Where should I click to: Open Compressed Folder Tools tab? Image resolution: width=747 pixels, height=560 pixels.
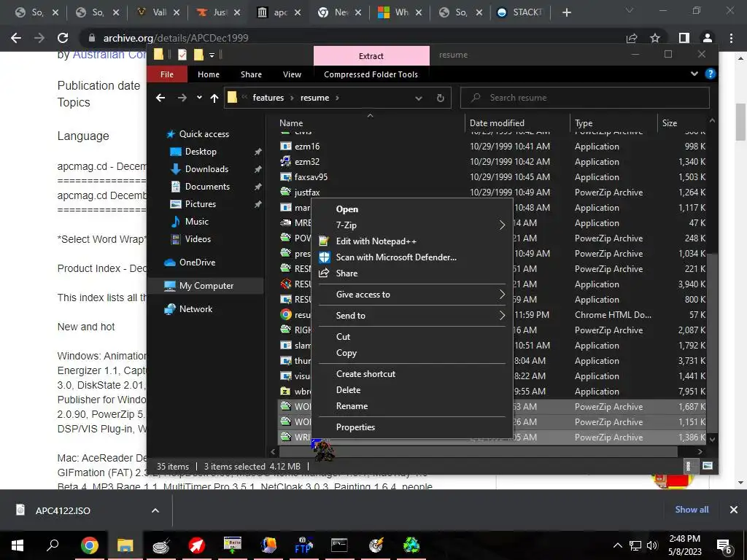[x=371, y=74]
